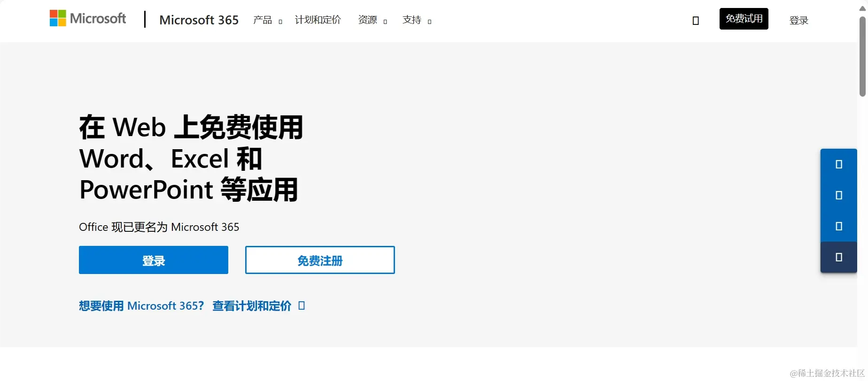Click 登录 link in top right
The width and height of the screenshot is (868, 381).
click(799, 20)
